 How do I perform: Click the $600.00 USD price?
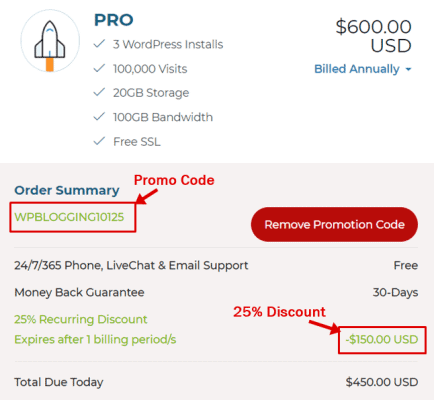pyautogui.click(x=373, y=36)
